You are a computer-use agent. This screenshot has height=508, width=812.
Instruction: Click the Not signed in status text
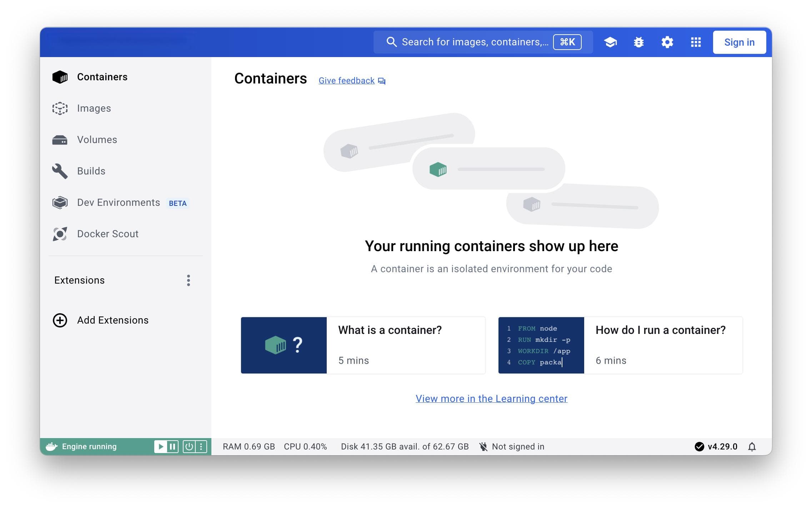pos(518,447)
